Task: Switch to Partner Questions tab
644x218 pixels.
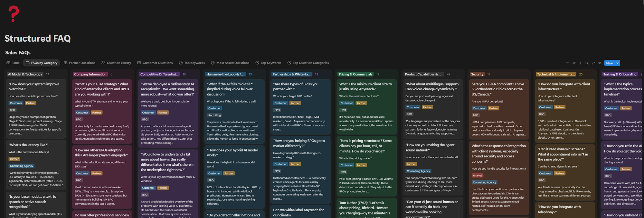Action: [80, 63]
